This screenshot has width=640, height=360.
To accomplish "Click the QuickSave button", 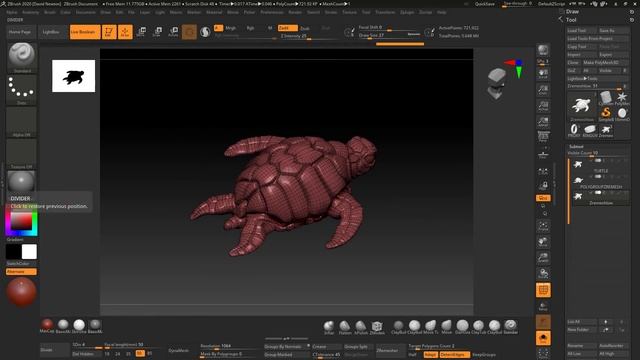I will point(484,4).
